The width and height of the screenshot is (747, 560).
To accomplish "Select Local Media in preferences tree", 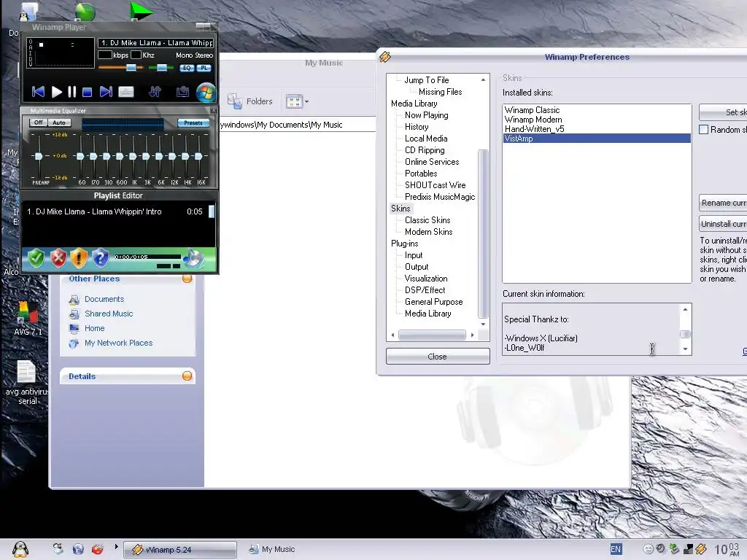I will [426, 139].
